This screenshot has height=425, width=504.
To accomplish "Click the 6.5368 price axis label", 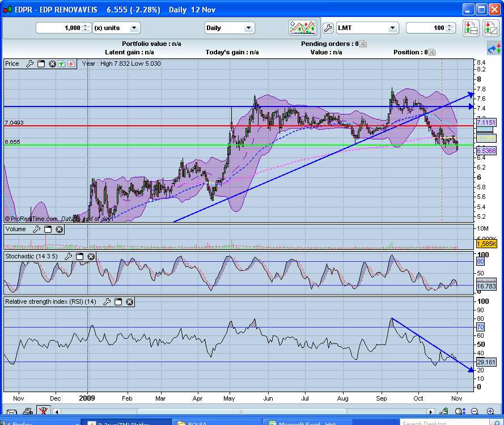I will 486,151.
